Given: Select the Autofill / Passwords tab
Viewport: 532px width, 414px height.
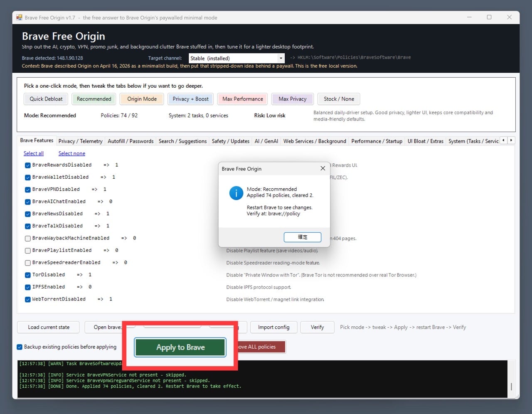Looking at the screenshot, I should pyautogui.click(x=131, y=141).
